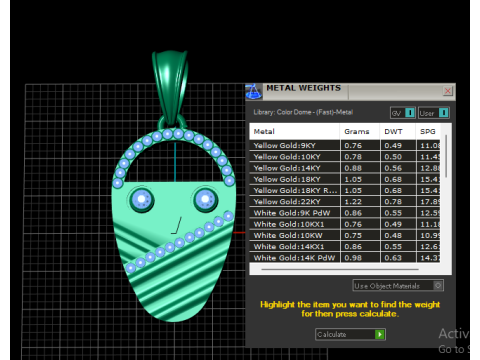
Task: Select the Yellow Gold:18KY R... row
Action: pos(345,190)
